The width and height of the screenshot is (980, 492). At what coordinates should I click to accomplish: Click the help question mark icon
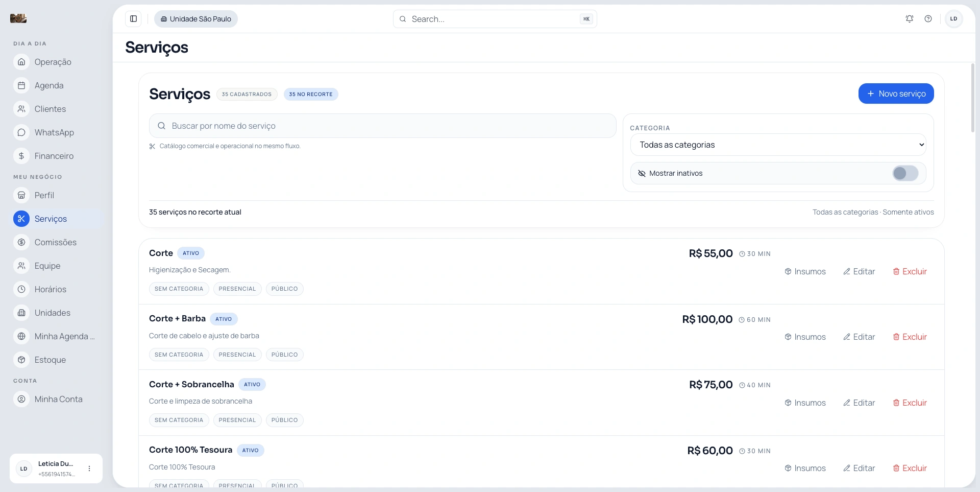click(928, 19)
